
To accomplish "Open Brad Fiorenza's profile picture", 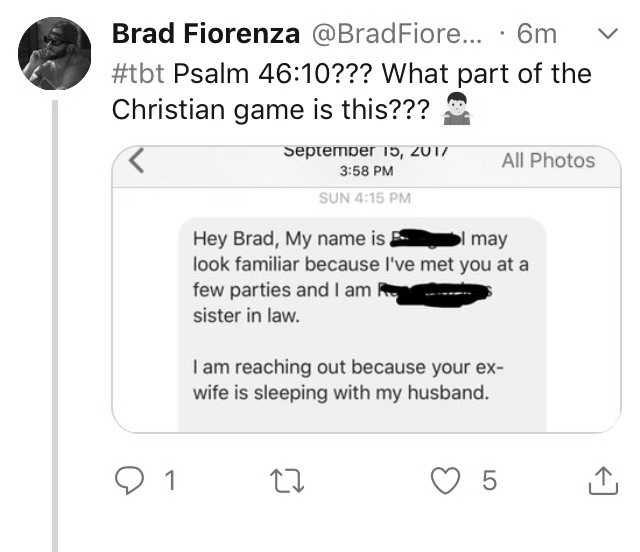I will point(55,53).
